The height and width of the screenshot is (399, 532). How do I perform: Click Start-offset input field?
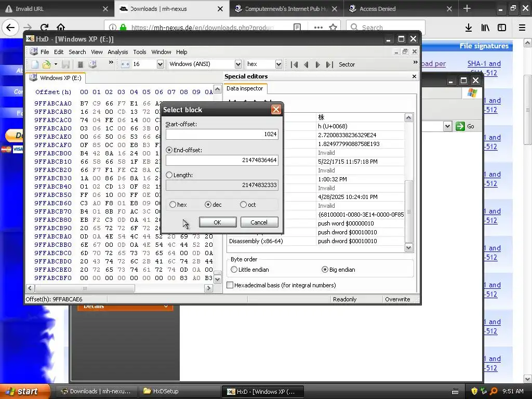click(222, 135)
